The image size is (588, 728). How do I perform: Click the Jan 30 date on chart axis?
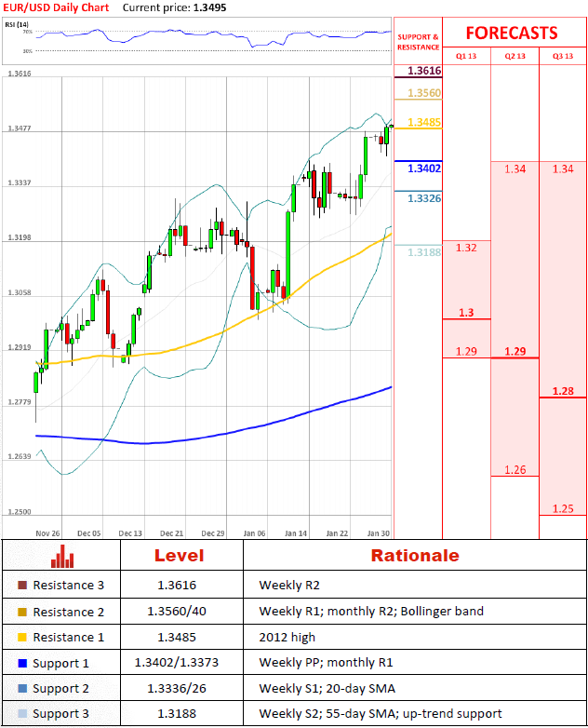379,533
